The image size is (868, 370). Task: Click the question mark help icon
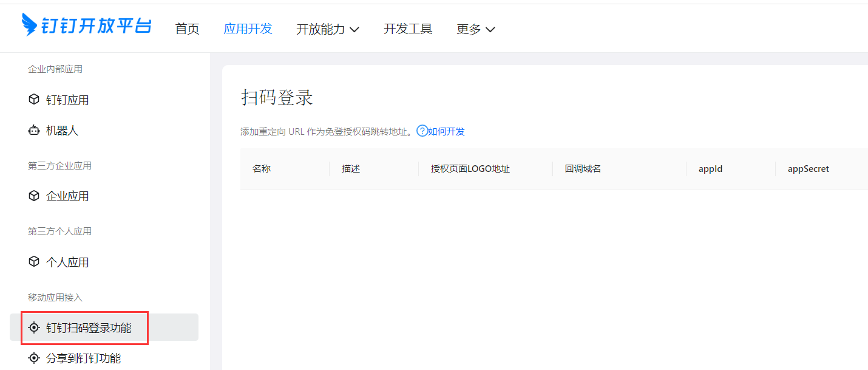pyautogui.click(x=422, y=131)
